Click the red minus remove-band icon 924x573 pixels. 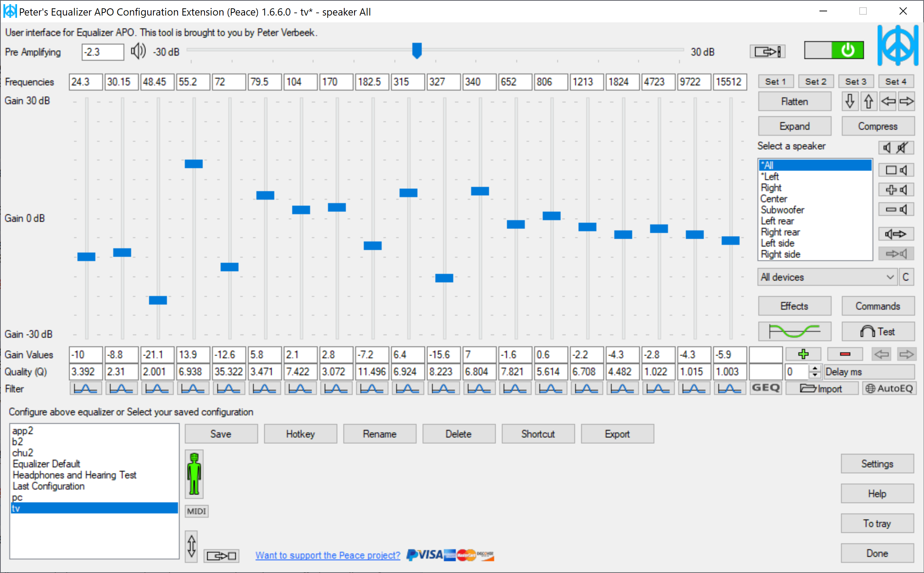tap(845, 354)
